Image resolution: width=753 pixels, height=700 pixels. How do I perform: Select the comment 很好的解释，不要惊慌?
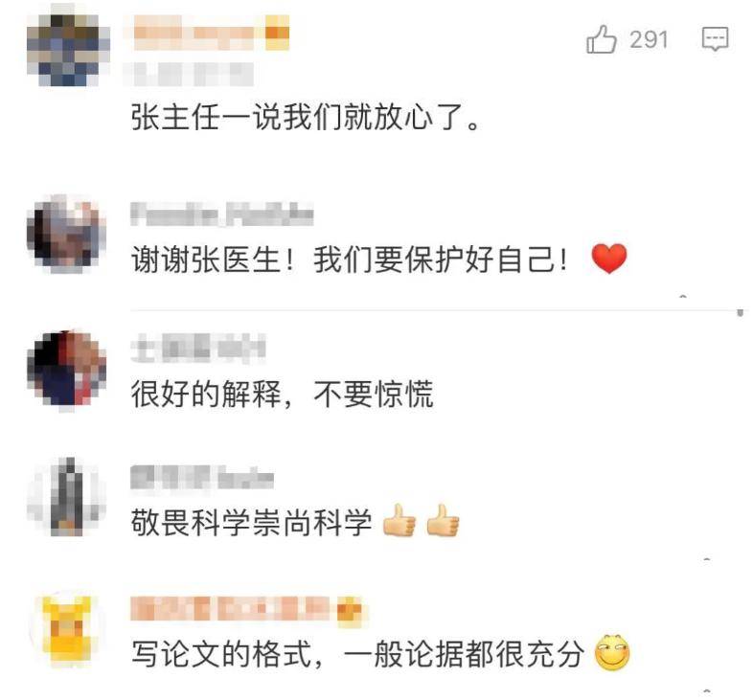coord(283,394)
